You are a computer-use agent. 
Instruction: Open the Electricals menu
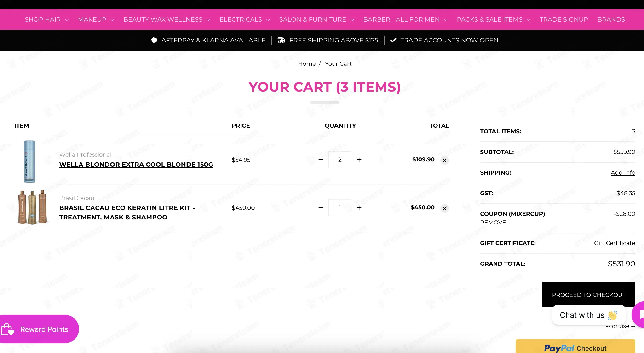click(241, 19)
